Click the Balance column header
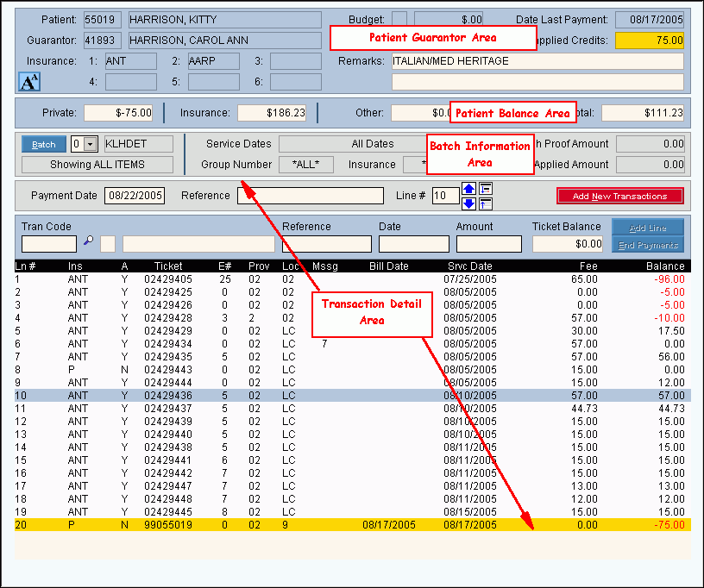The height and width of the screenshot is (588, 704). pyautogui.click(x=665, y=266)
